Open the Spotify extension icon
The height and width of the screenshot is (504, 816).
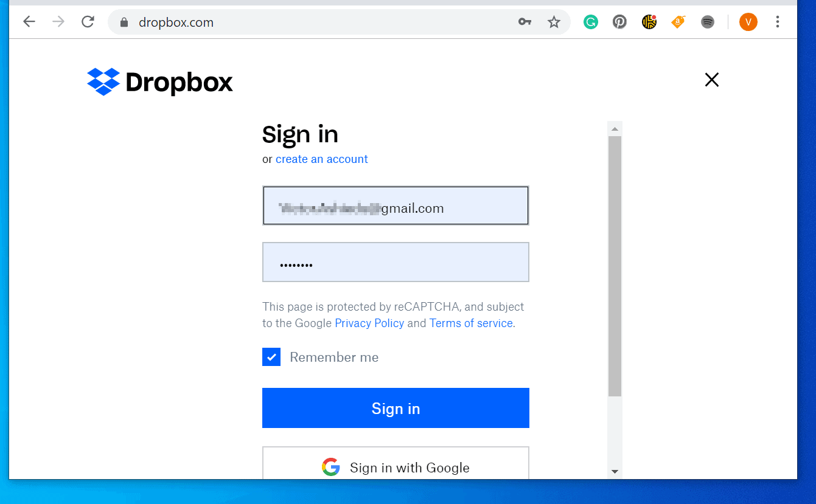point(707,22)
